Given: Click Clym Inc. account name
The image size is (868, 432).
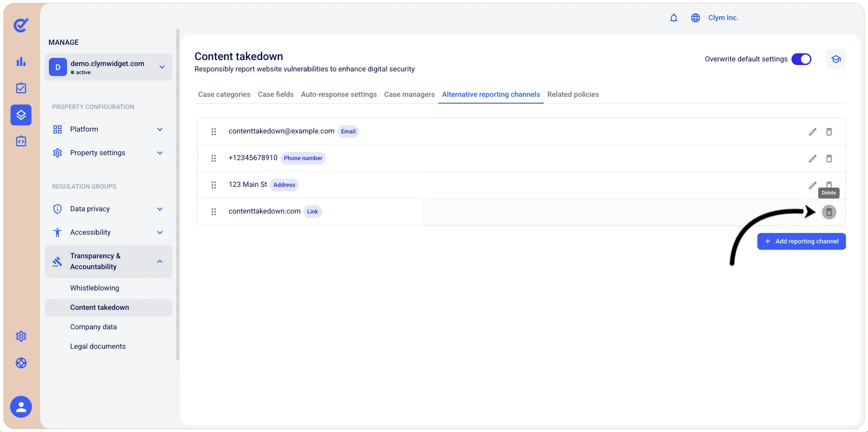Looking at the screenshot, I should click(723, 18).
